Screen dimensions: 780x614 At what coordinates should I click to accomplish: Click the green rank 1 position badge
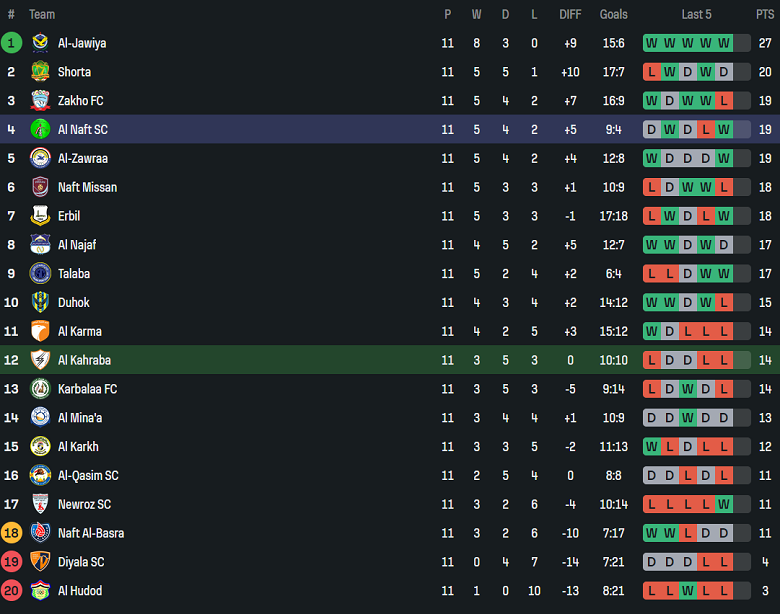[11, 43]
